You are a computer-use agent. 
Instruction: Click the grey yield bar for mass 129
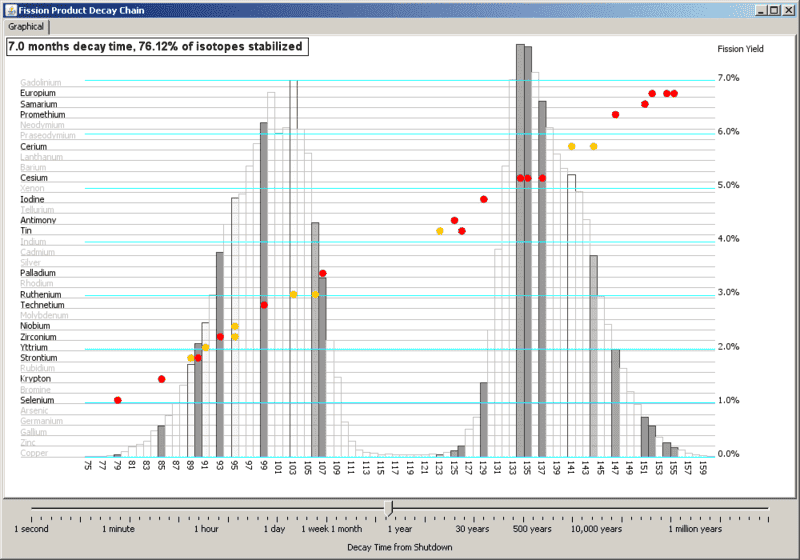click(484, 419)
